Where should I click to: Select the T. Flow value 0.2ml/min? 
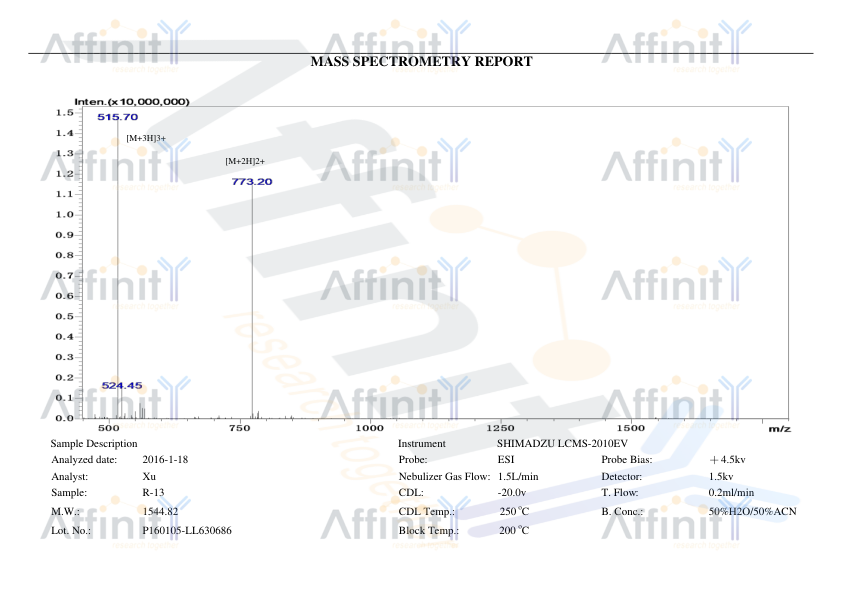[731, 493]
